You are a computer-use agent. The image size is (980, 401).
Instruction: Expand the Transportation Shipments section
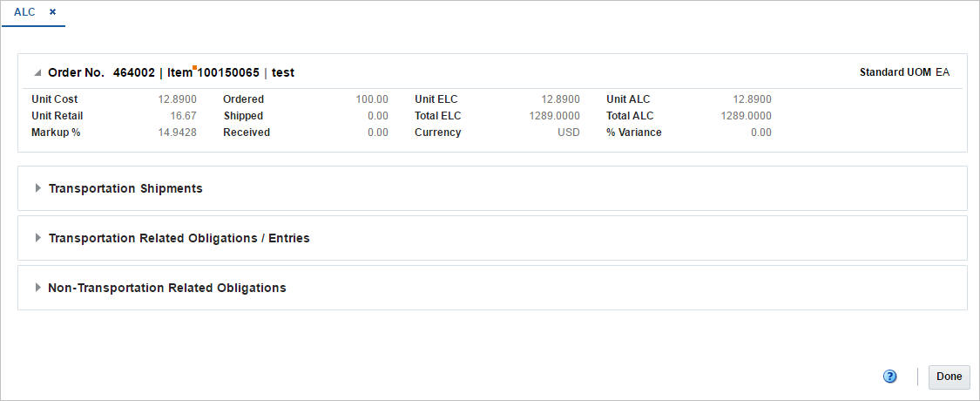(38, 188)
